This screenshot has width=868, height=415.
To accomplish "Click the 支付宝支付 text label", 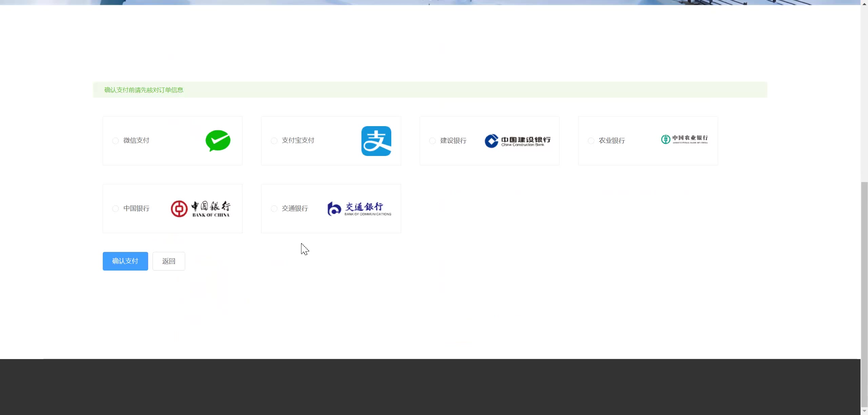I will click(x=298, y=140).
